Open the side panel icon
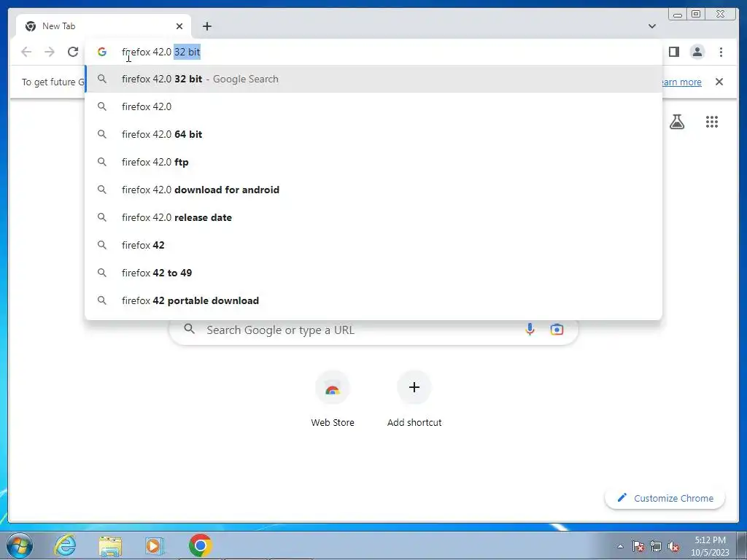 point(673,52)
